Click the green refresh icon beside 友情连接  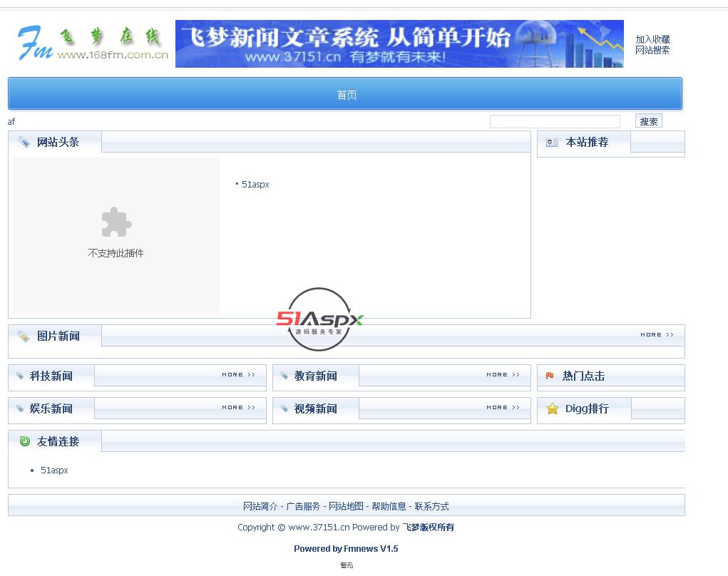click(25, 441)
